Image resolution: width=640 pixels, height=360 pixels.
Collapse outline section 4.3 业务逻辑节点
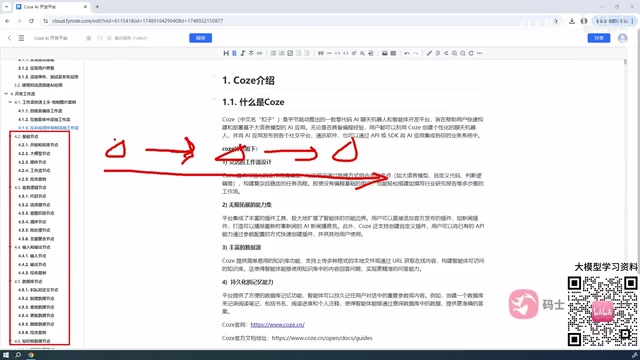[11, 187]
